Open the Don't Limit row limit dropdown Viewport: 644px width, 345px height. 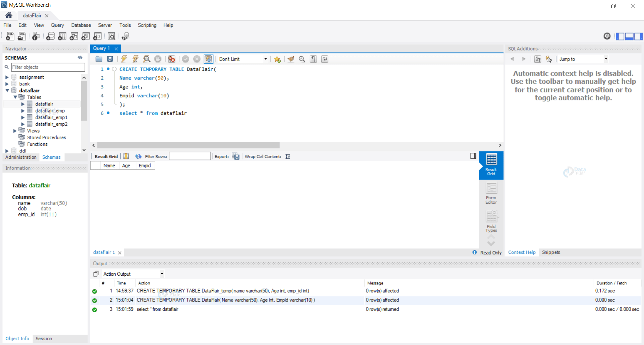[243, 59]
